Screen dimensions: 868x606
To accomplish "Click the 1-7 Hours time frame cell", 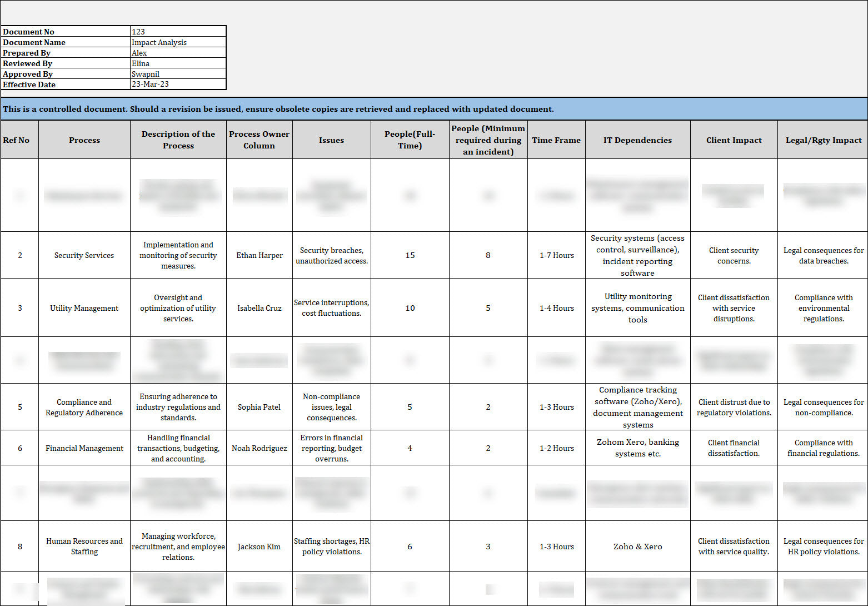I will (556, 255).
